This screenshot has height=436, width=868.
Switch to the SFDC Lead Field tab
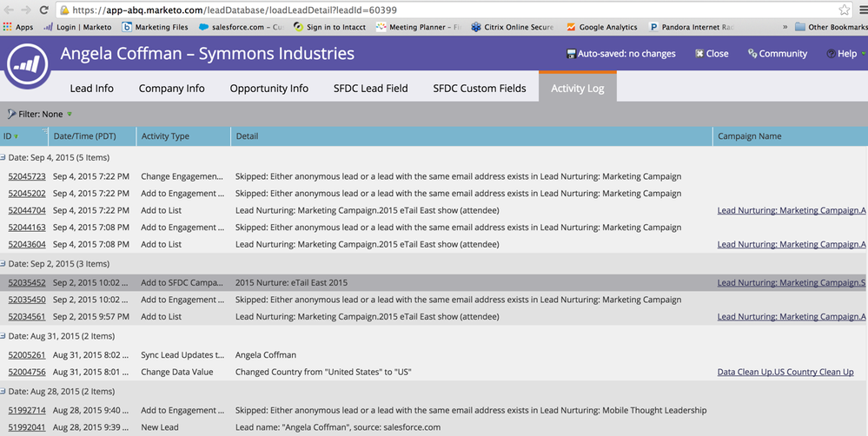pyautogui.click(x=371, y=88)
